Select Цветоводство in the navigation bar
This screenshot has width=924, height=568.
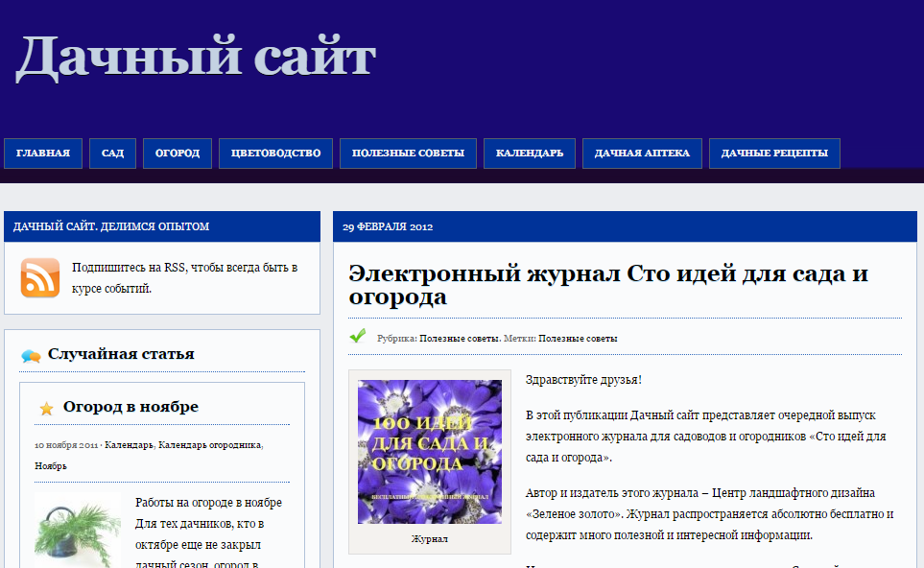(275, 154)
